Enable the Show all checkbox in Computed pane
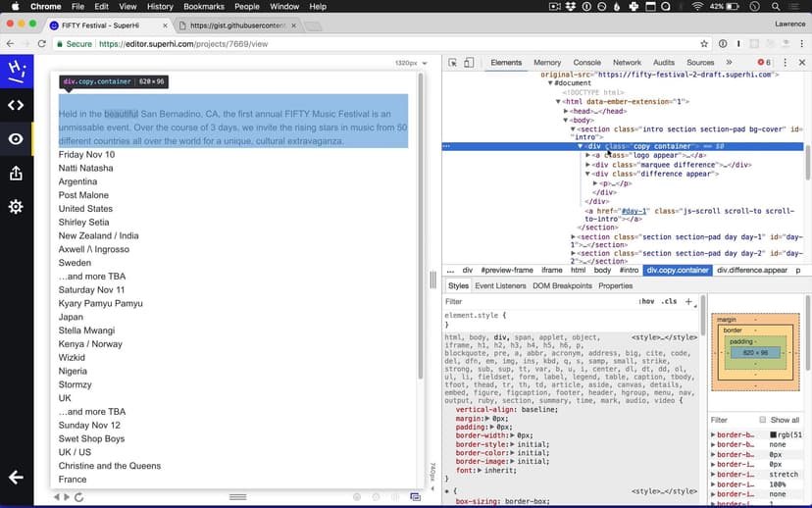812x508 pixels. (763, 420)
